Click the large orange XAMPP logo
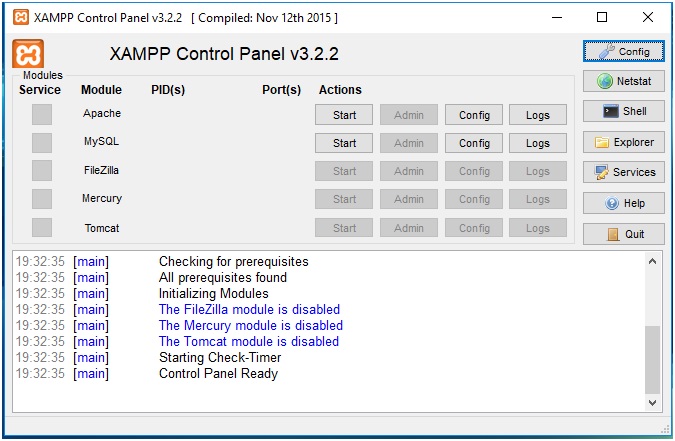Screen dimensions: 675x441 coord(28,54)
